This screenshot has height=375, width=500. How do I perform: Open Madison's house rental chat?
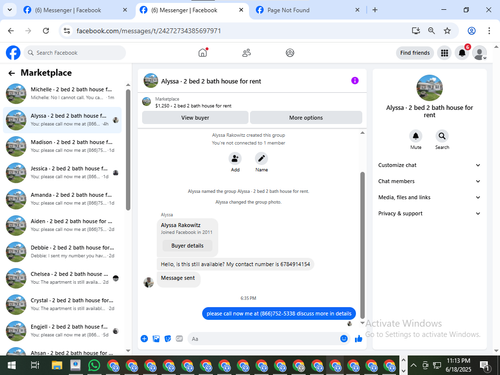62,146
